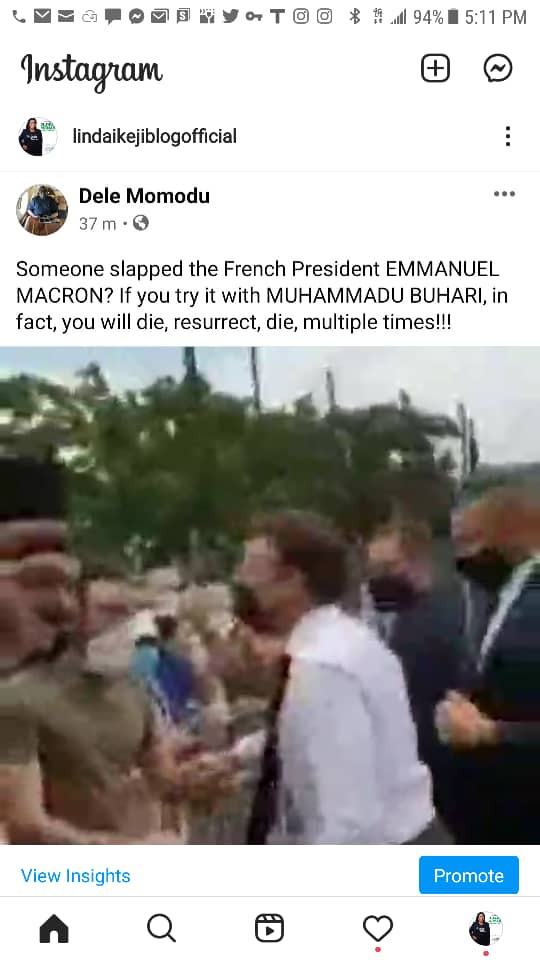Image resolution: width=540 pixels, height=960 pixels.
Task: Open lindaikejiblogofficial profile name
Action: click(155, 136)
